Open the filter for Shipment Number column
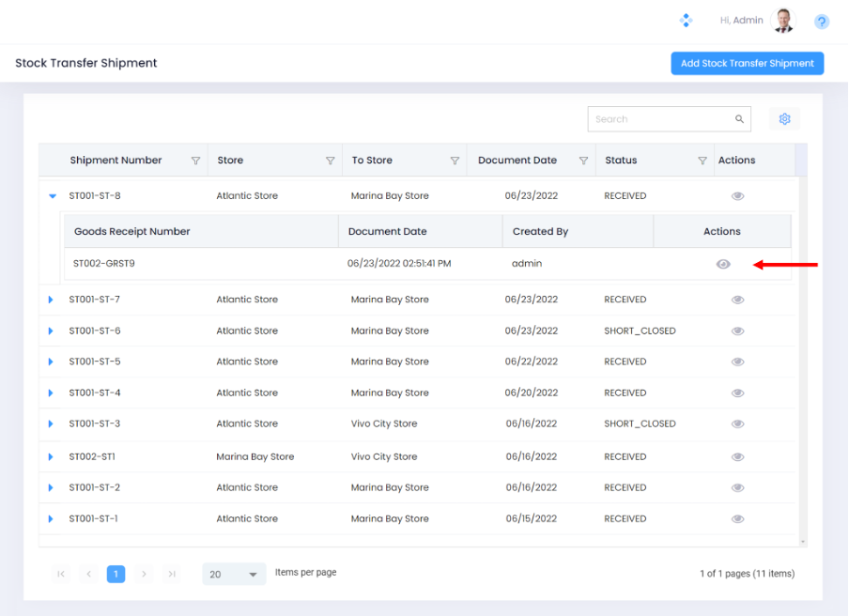The height and width of the screenshot is (616, 849). [195, 161]
